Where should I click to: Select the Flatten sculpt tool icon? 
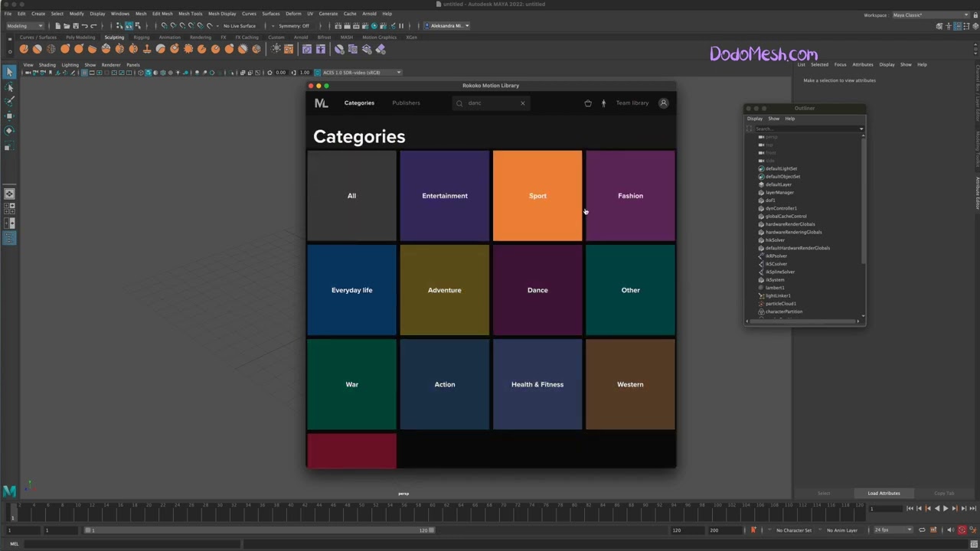coord(93,49)
